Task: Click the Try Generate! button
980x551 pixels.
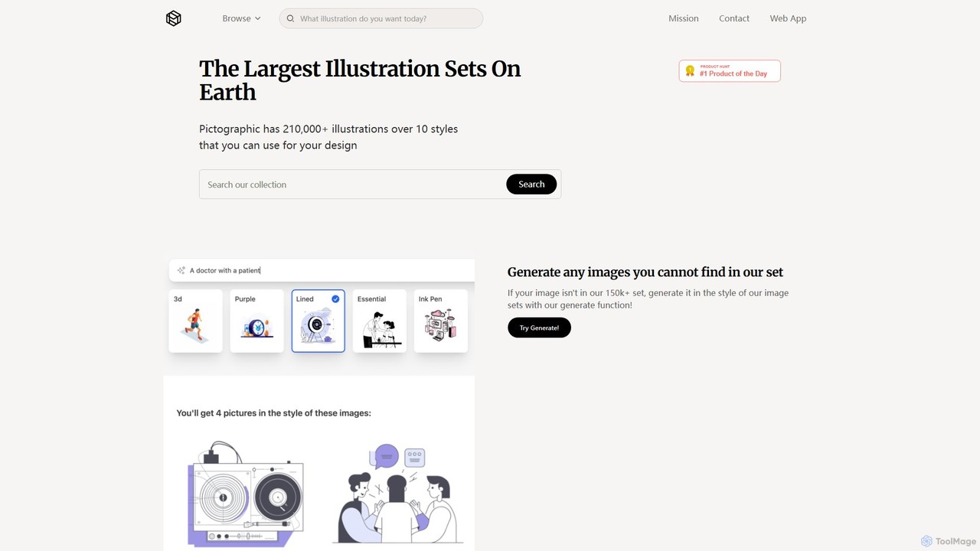Action: [539, 328]
